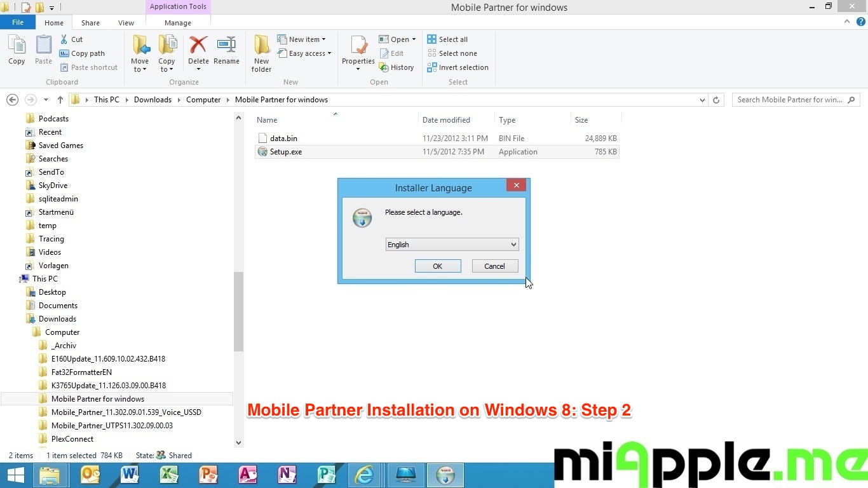This screenshot has width=868, height=488.
Task: Click the Search Mobile Partner field
Action: click(790, 100)
